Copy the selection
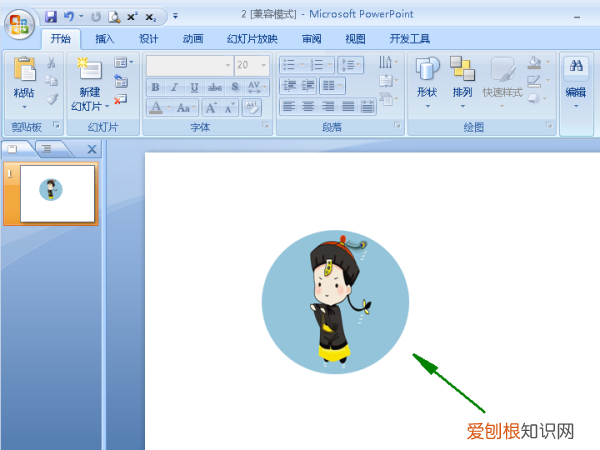The height and width of the screenshot is (450, 600). 51,80
